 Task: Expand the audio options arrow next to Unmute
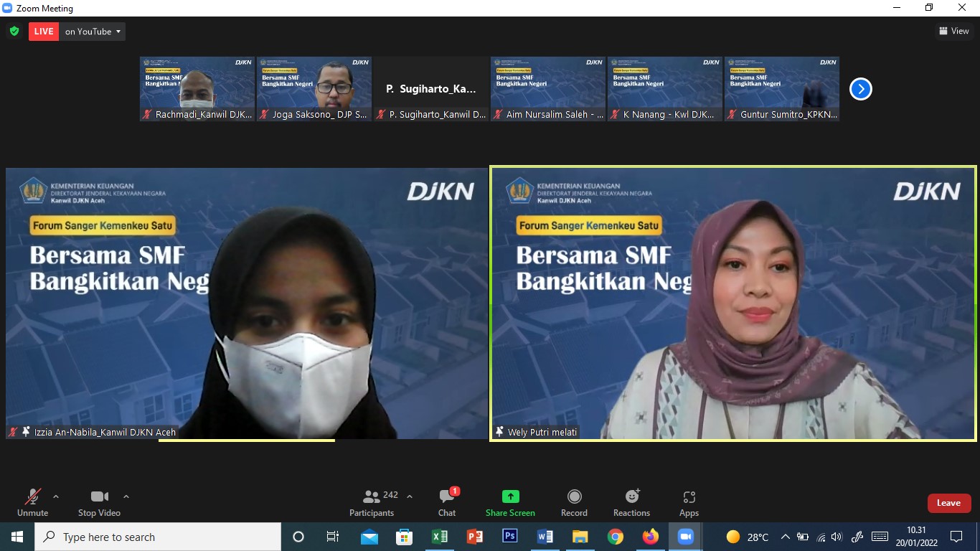(x=56, y=496)
